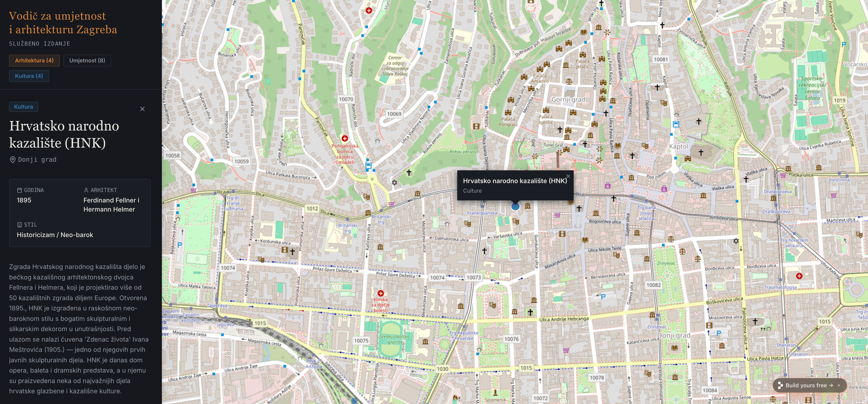Screen dimensions: 868x404
Task: Click the shopping cart icon near Trg Republike Hrvatske
Action: 566,350
